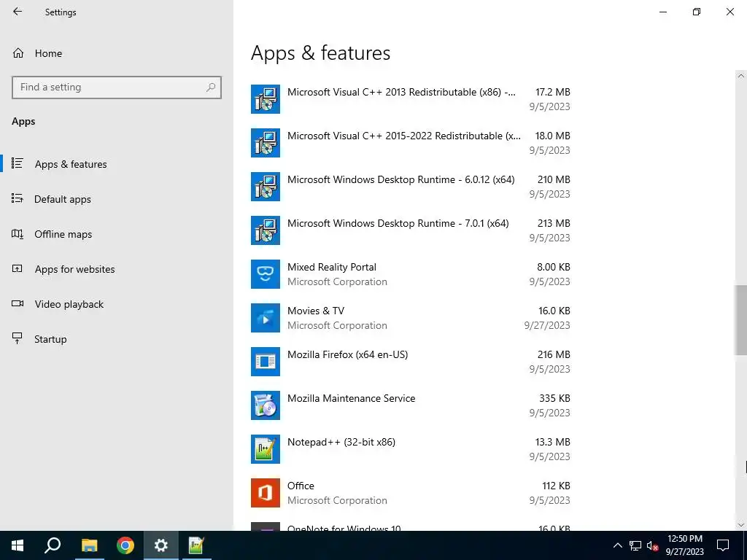This screenshot has width=747, height=560.
Task: Click the Mozilla Maintenance Service icon
Action: click(x=266, y=405)
